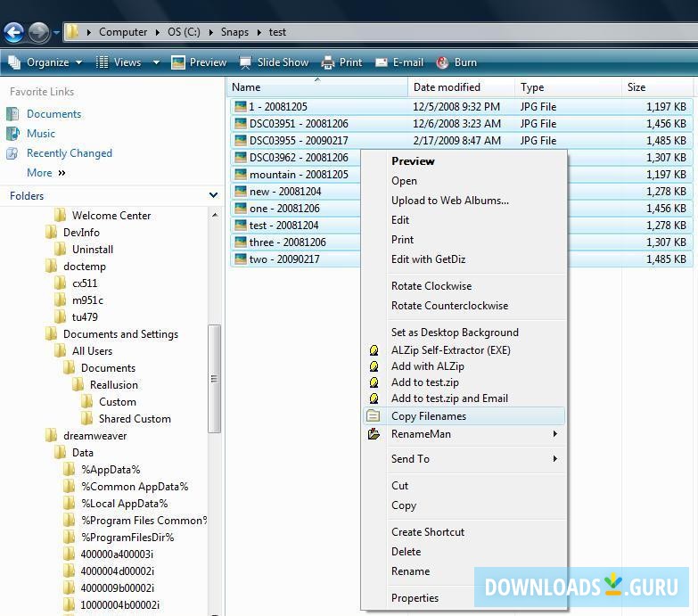Select Rotate Clockwise in context menu
698x616 pixels.
coord(431,286)
